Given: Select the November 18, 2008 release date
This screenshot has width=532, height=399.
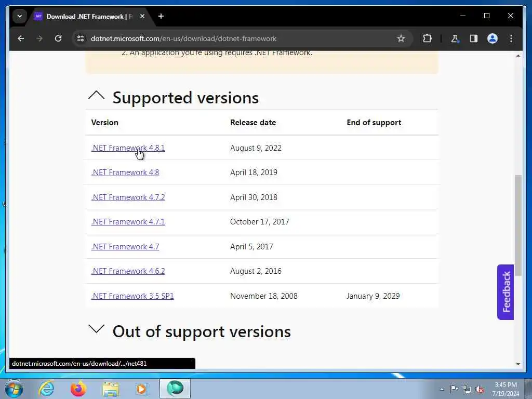Looking at the screenshot, I should tap(263, 296).
